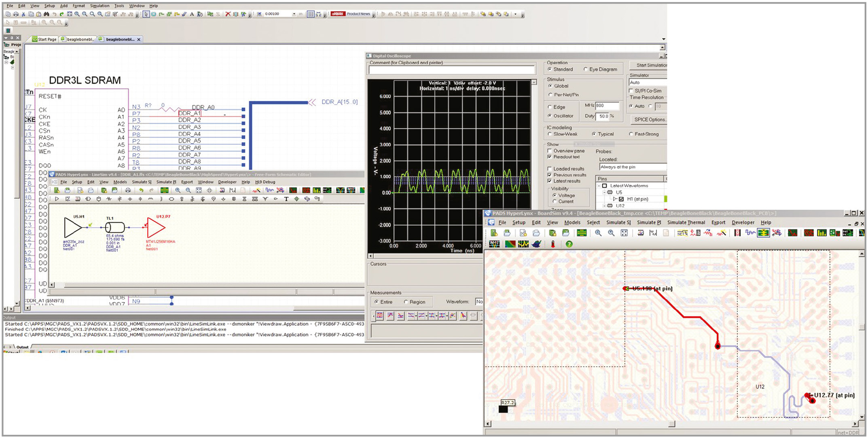Viewport: 868px width, 438px height.
Task: Toggle SI/PI Co-Sim checkbox
Action: (631, 91)
